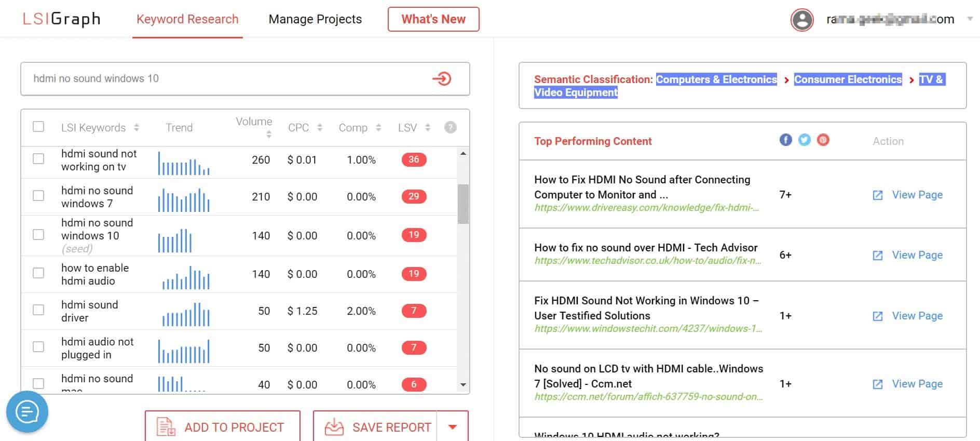The width and height of the screenshot is (980, 441).
Task: Open the chat support bubble
Action: tap(27, 412)
